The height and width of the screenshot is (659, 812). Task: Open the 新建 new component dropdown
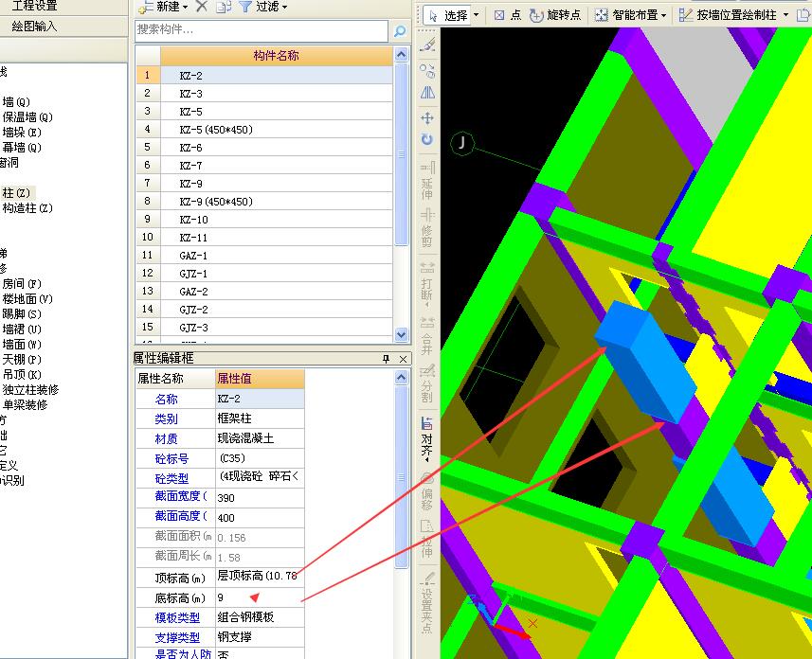[x=185, y=7]
